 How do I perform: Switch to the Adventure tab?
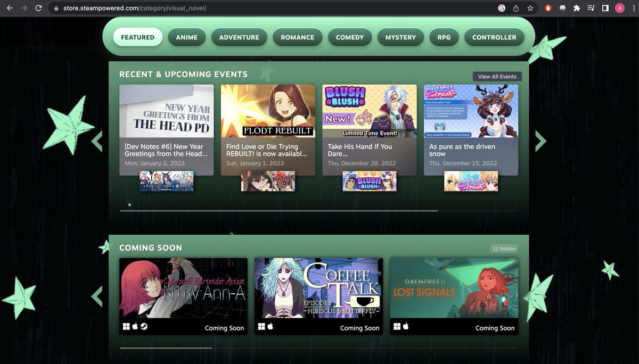(239, 37)
